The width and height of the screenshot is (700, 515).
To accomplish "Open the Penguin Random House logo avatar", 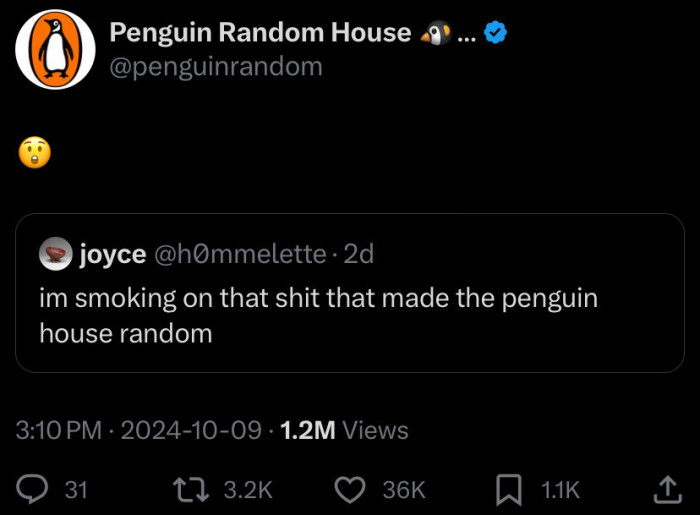I will [55, 49].
